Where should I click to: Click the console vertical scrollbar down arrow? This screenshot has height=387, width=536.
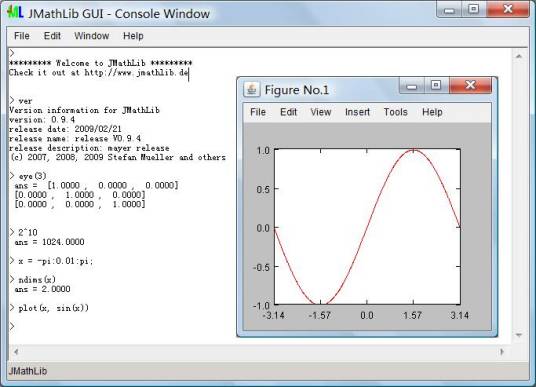click(x=519, y=335)
